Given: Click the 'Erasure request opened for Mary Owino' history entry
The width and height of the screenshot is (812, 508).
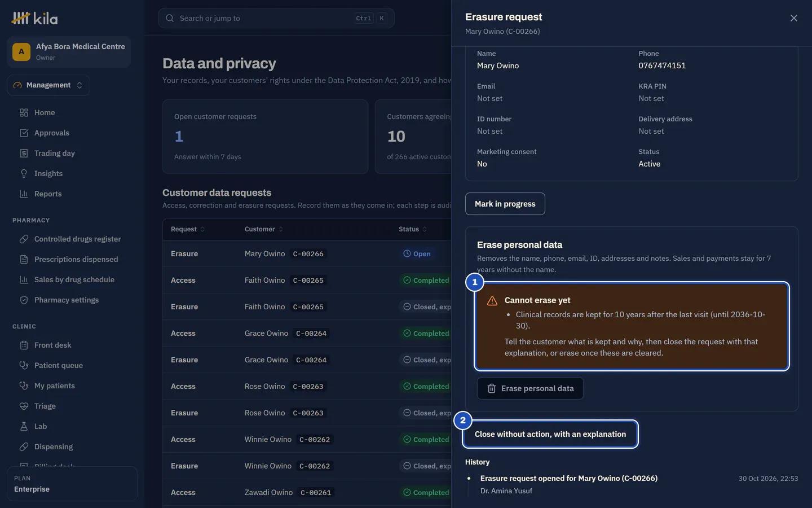Looking at the screenshot, I should 569,478.
